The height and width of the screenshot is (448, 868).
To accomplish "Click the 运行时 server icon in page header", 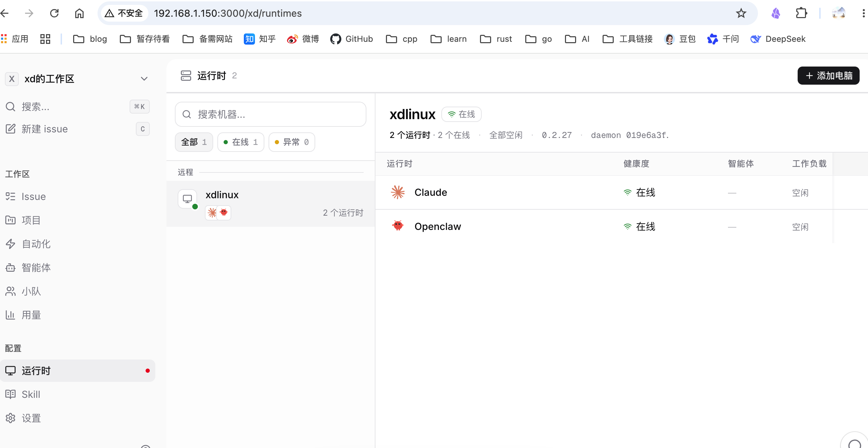I will click(x=186, y=76).
